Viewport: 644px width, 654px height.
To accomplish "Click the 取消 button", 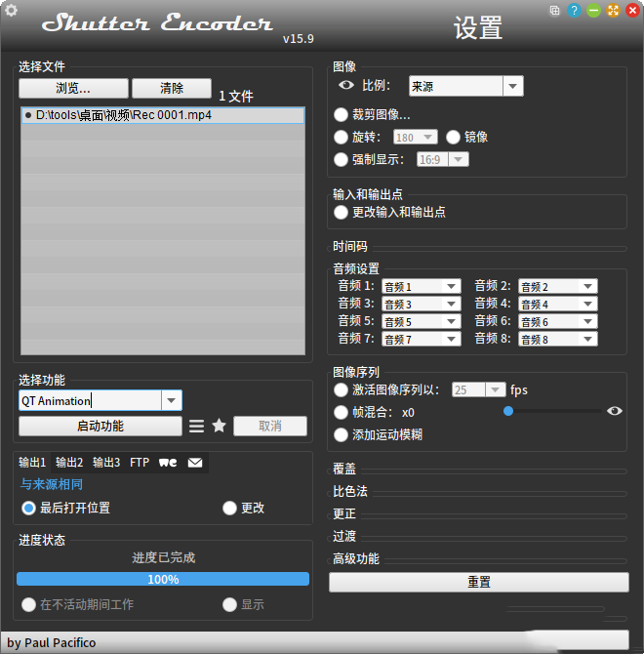I will pyautogui.click(x=270, y=426).
